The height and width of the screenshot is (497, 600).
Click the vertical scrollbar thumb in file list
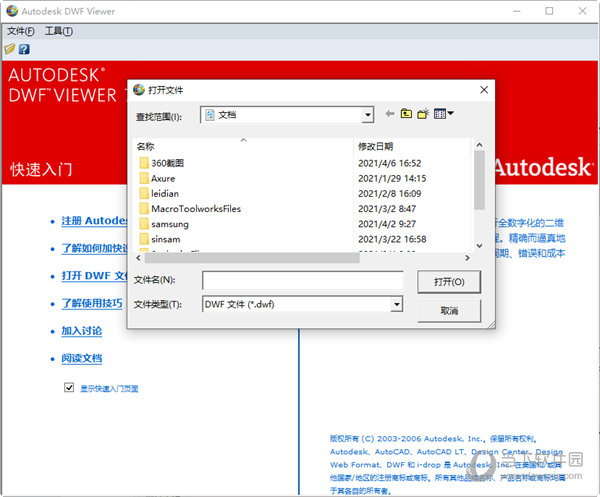[479, 180]
